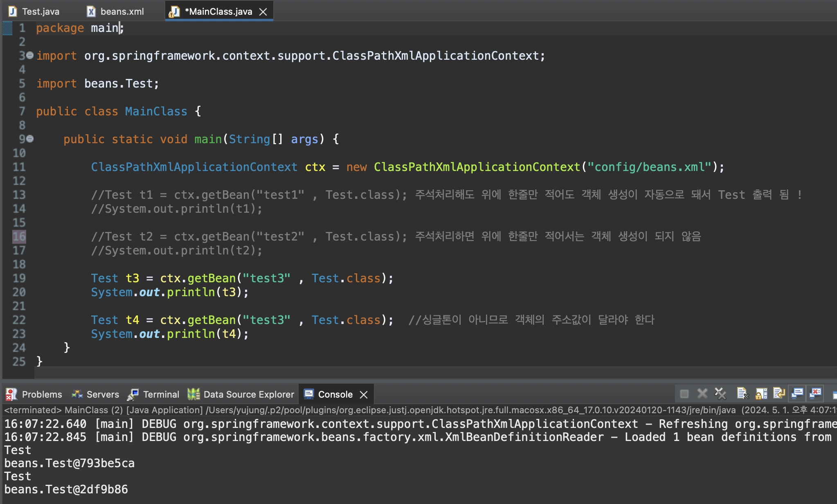Screen dimensions: 837x504
Task: Toggle show console on standard output
Action: pos(797,394)
